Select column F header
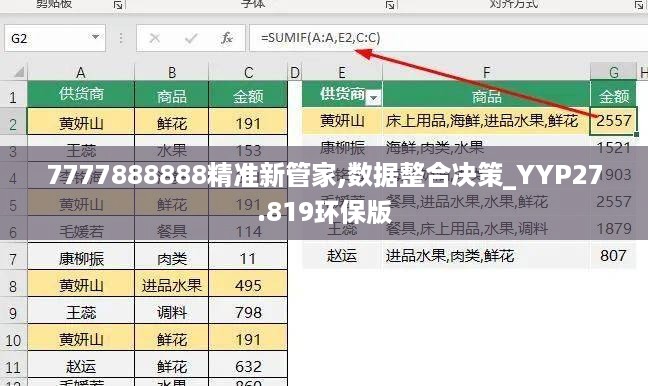648x386 pixels. pos(486,72)
